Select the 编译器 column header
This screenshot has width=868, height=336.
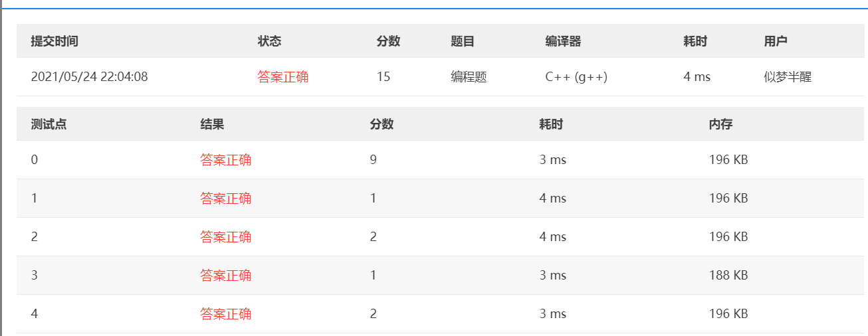pos(563,41)
